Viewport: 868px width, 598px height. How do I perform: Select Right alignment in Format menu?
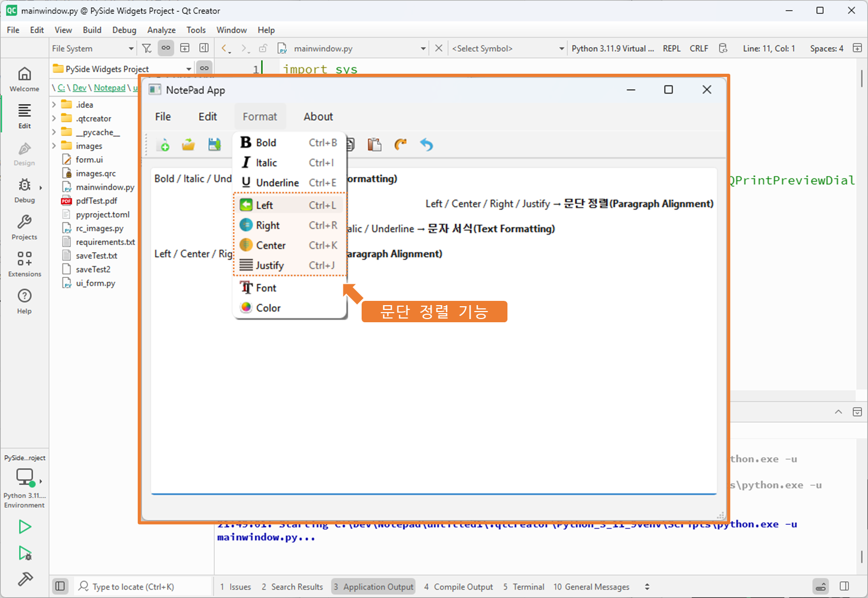(x=290, y=226)
